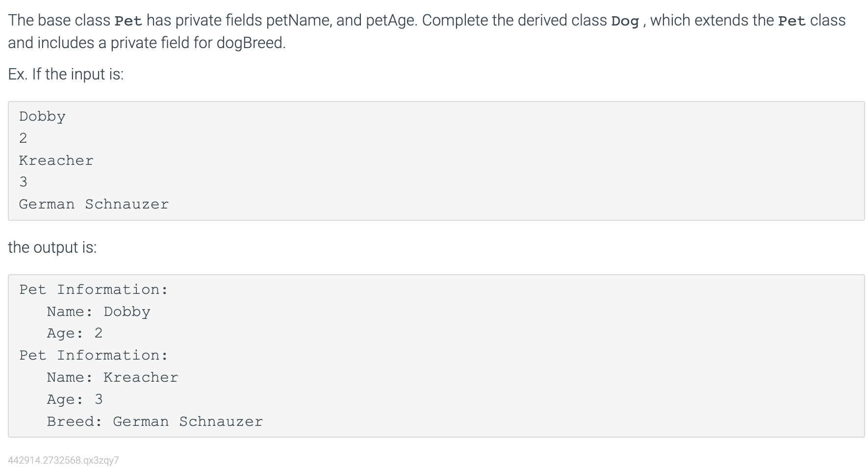Screen dimensions: 868x471
Task: Click second 'Pet Information:' output line
Action: (x=94, y=355)
